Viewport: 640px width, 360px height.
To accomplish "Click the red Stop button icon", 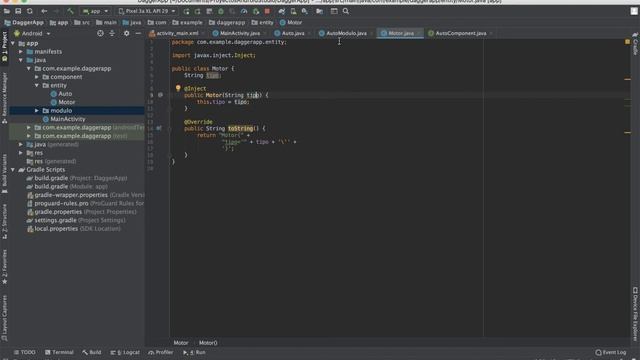I will pos(267,11).
